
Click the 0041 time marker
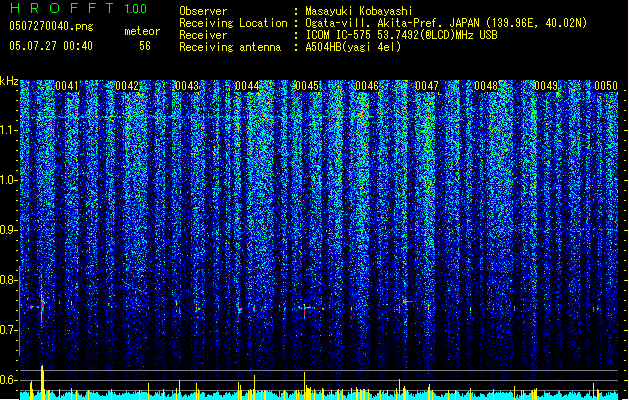click(67, 86)
